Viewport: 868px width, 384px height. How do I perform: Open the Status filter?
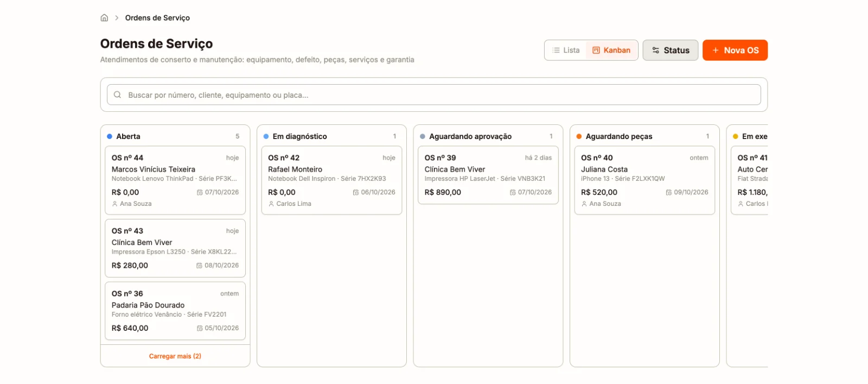point(671,50)
